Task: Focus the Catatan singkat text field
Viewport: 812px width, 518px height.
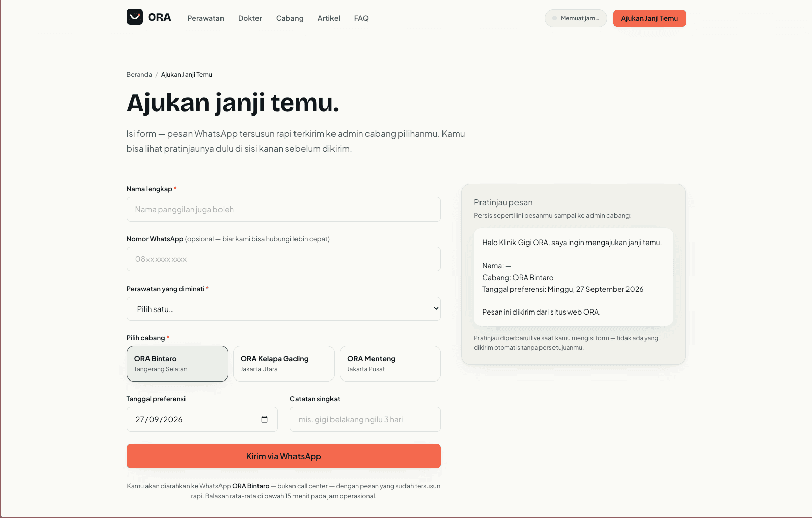Action: (365, 420)
